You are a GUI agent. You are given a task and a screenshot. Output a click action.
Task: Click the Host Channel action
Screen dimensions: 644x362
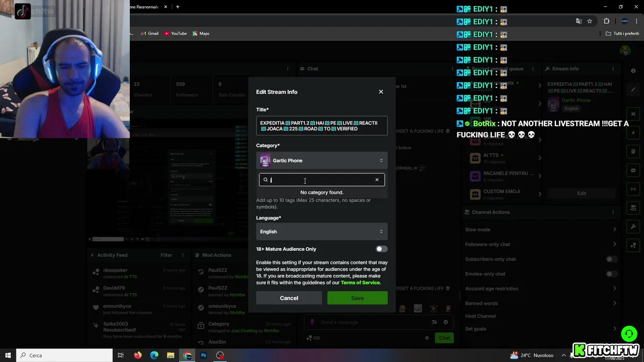click(x=480, y=316)
